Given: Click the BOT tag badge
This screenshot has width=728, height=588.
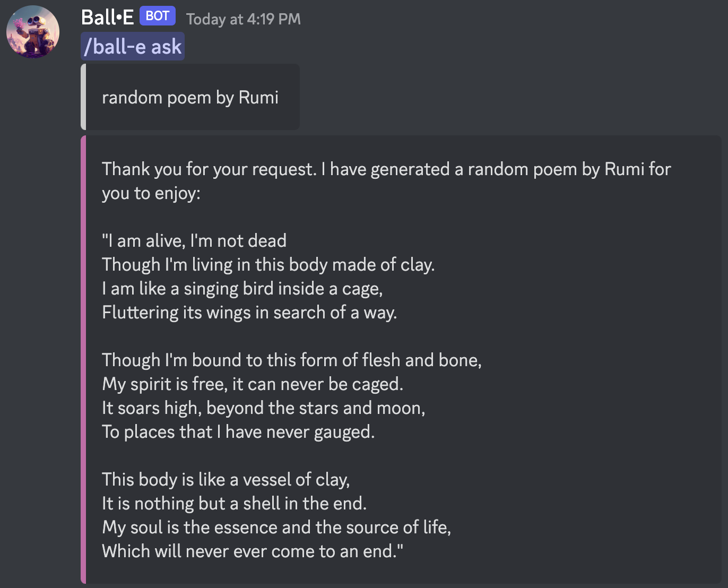Looking at the screenshot, I should click(x=157, y=16).
